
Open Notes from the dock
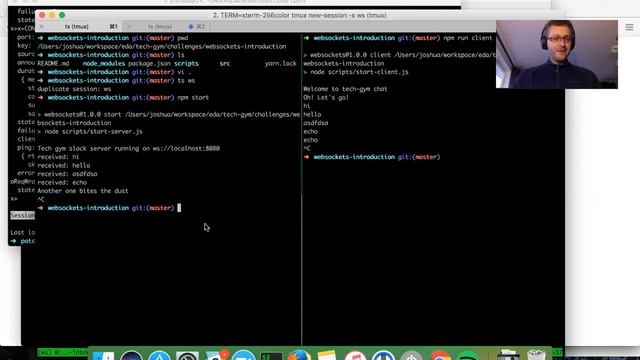click(x=327, y=356)
